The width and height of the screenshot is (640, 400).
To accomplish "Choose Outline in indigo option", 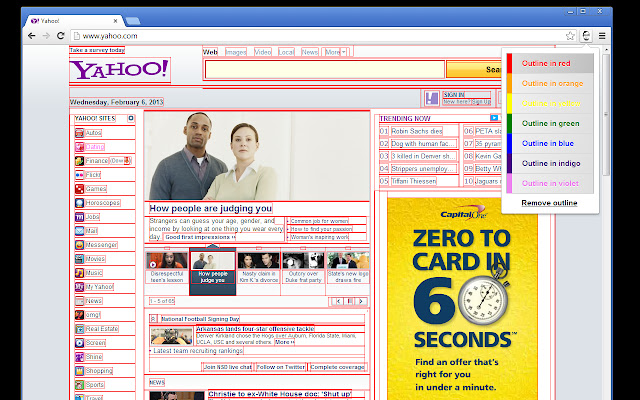I will 550,163.
